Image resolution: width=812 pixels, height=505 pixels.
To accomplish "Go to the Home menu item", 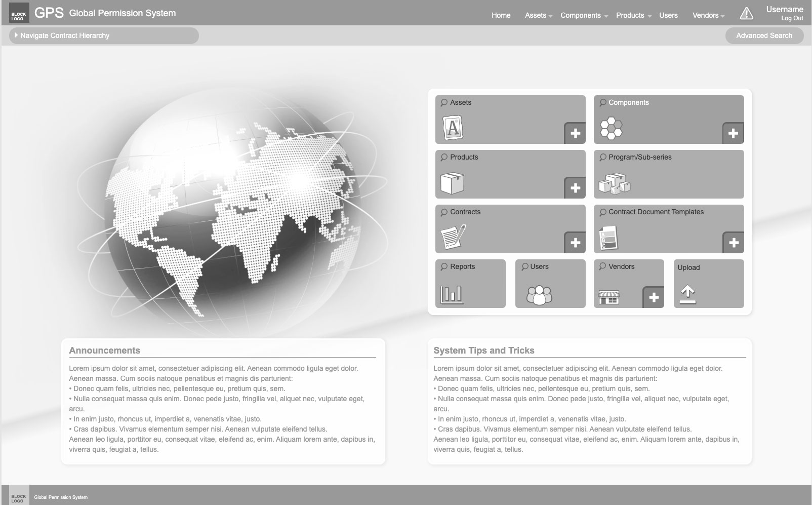I will pos(501,16).
